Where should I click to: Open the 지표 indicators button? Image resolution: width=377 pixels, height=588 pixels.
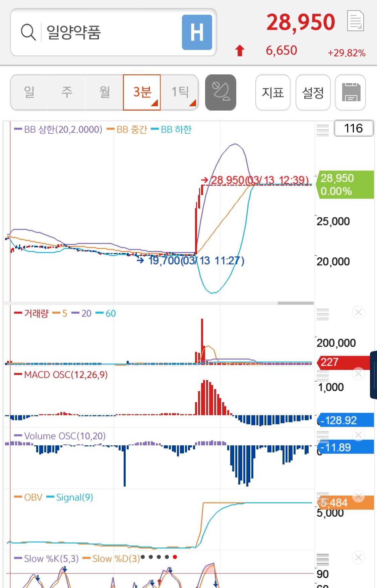(x=273, y=92)
